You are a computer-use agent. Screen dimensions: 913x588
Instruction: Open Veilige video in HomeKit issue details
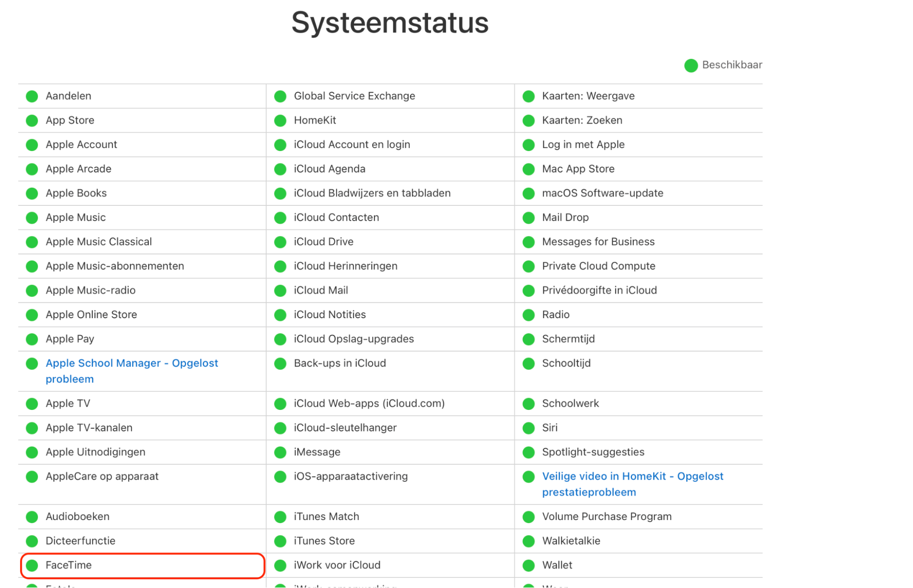tap(632, 476)
